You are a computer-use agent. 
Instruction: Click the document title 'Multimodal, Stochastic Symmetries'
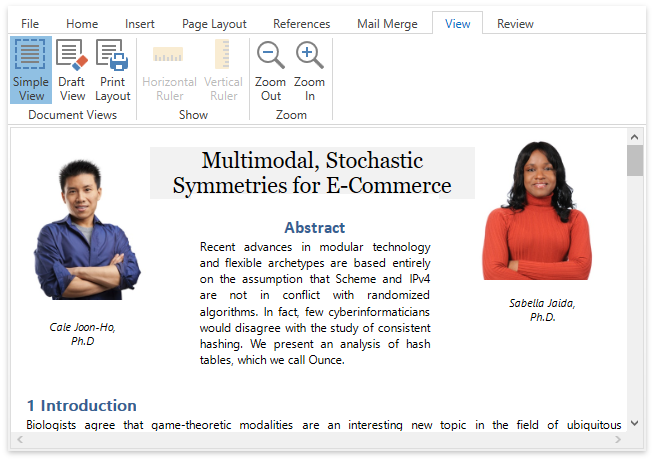click(312, 173)
